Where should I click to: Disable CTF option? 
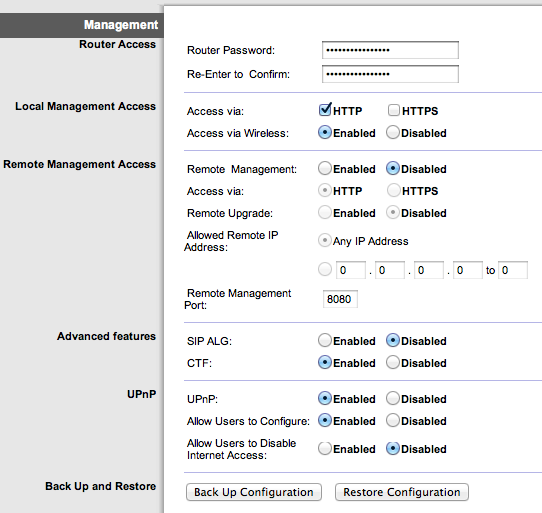pyautogui.click(x=393, y=363)
